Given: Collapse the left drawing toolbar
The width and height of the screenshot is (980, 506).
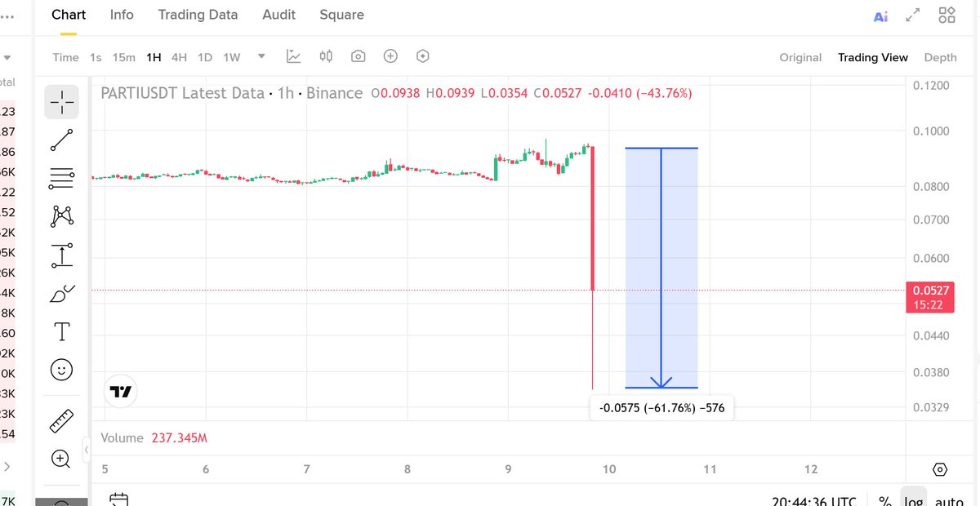Looking at the screenshot, I should (x=87, y=450).
